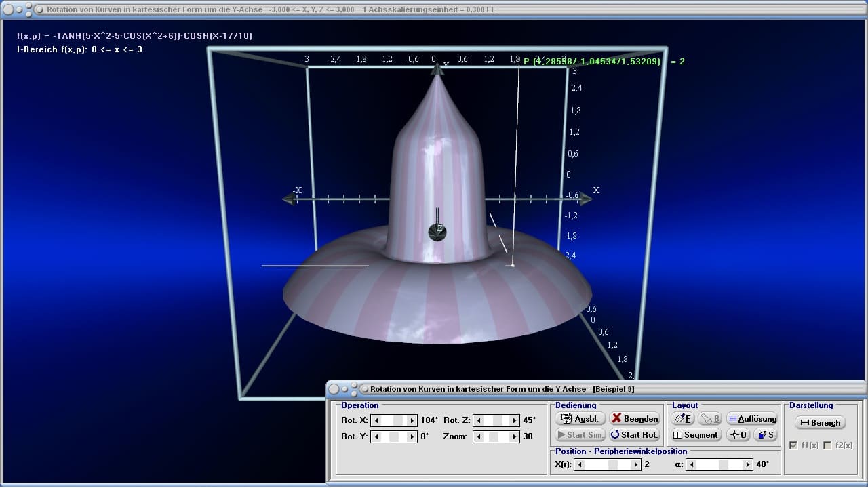Viewport: 868px width, 488px height.
Task: Increase X(r) position with right arrow
Action: pyautogui.click(x=636, y=464)
